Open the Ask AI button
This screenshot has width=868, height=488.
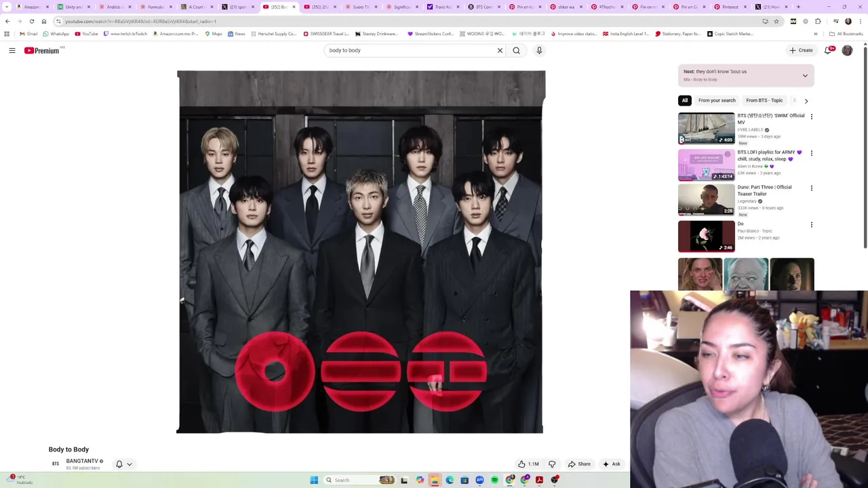pos(611,464)
